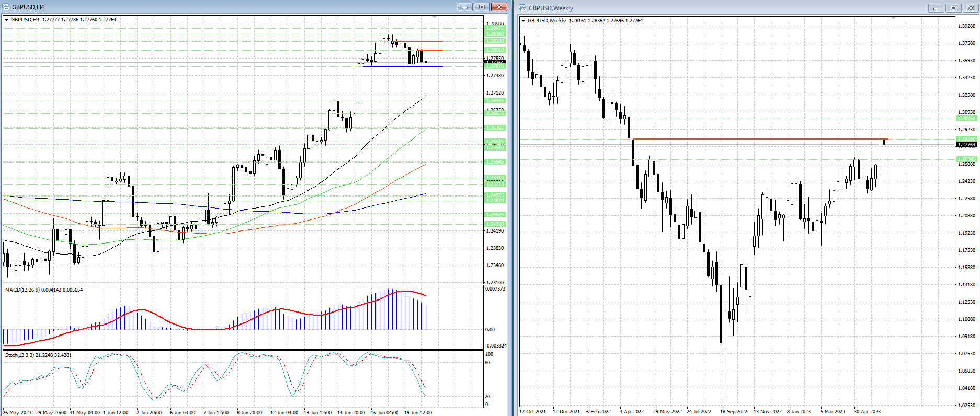Screen dimensions: 980x416
Task: Click the MACD(12,26,9) indicator label
Action: (x=44, y=290)
